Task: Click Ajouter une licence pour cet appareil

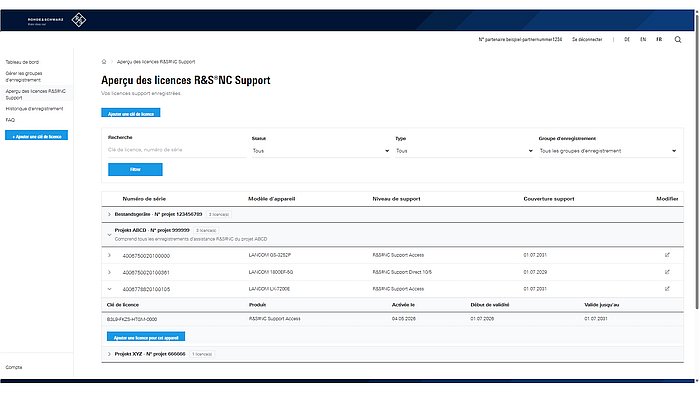Action: pos(146,337)
